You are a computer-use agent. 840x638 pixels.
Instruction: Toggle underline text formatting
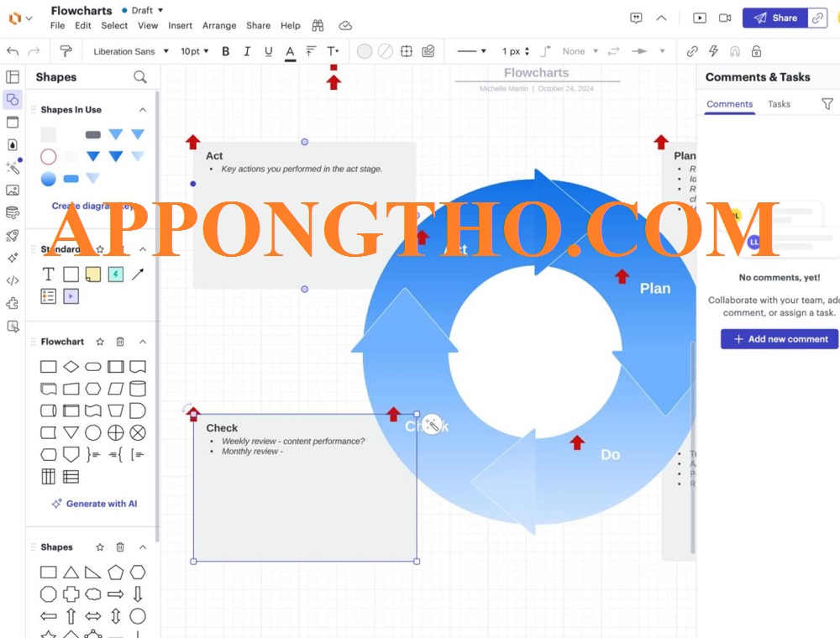[269, 51]
